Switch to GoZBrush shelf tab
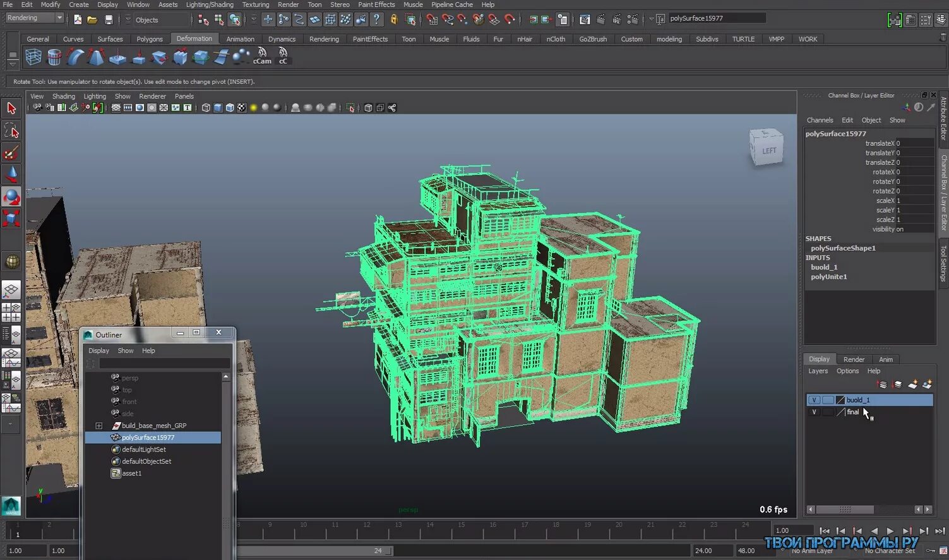 (x=593, y=39)
